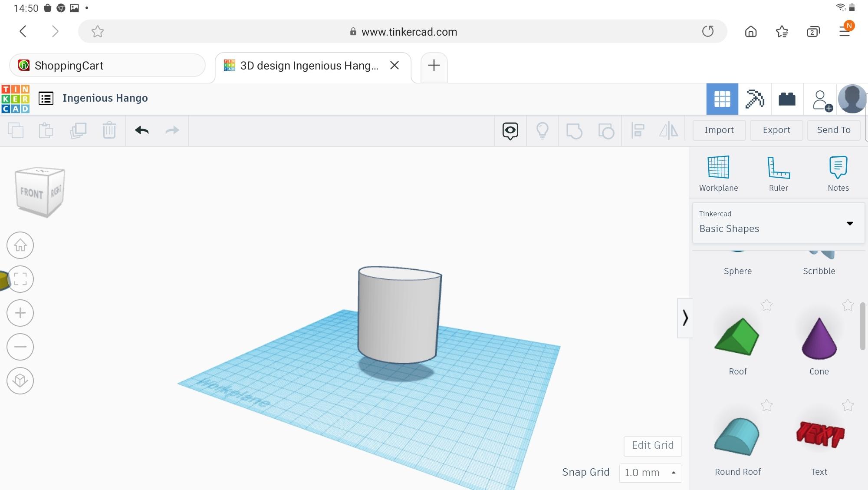Click the Align tool icon

pyautogui.click(x=638, y=131)
